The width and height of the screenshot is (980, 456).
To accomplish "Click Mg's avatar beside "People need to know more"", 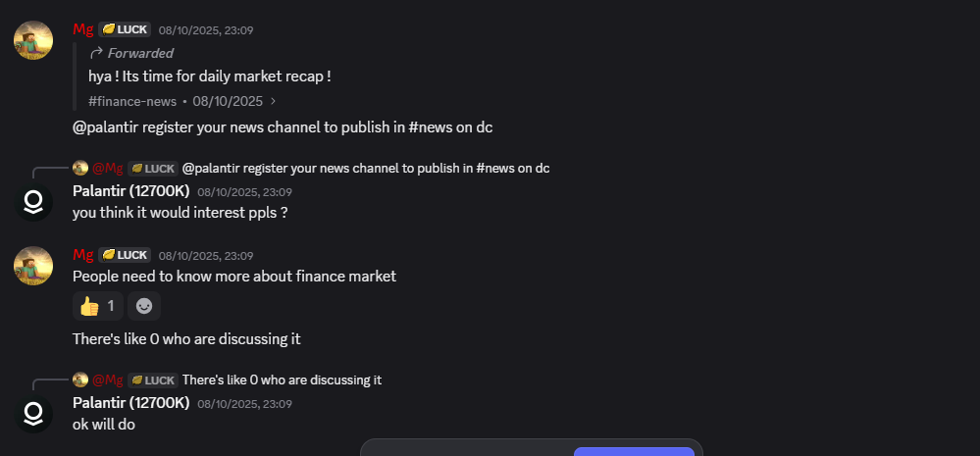I will pyautogui.click(x=33, y=266).
